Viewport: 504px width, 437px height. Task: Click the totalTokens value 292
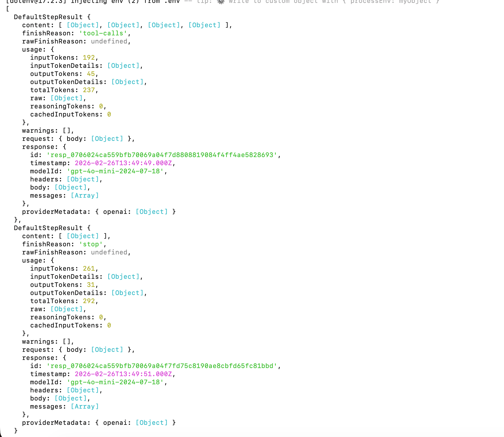pyautogui.click(x=89, y=301)
